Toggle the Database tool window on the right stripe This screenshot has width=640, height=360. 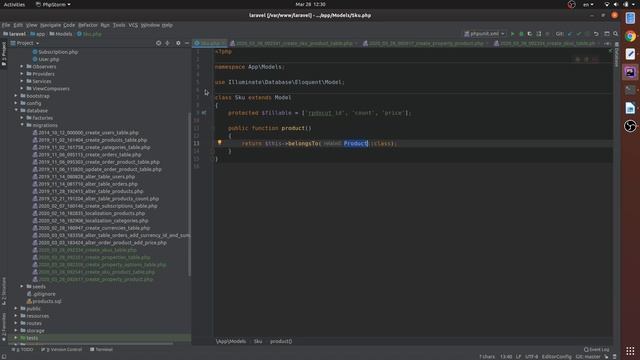point(616,55)
